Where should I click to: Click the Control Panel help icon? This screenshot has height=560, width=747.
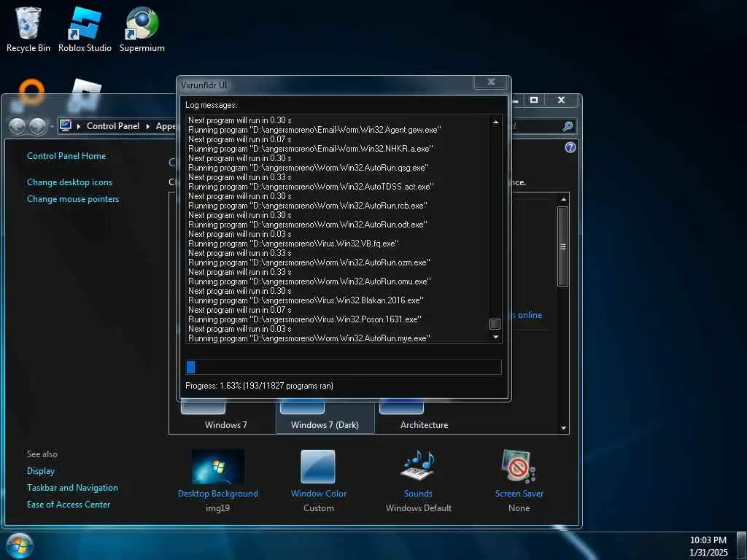(570, 147)
